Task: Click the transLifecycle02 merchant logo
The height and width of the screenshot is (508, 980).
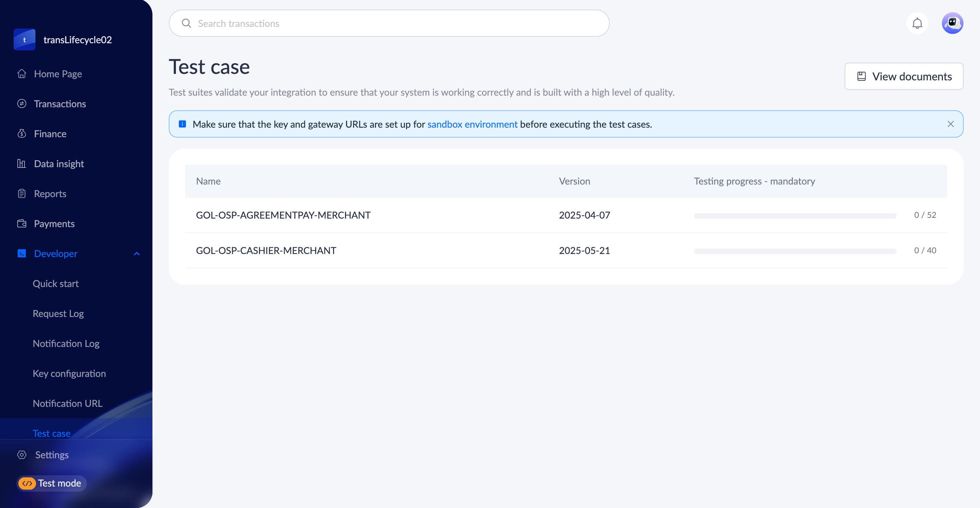Action: coord(25,39)
